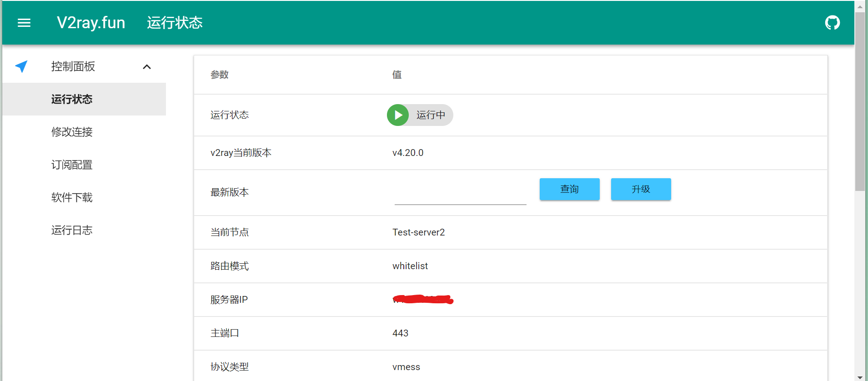Click the whitelist routing mode value

click(x=410, y=266)
